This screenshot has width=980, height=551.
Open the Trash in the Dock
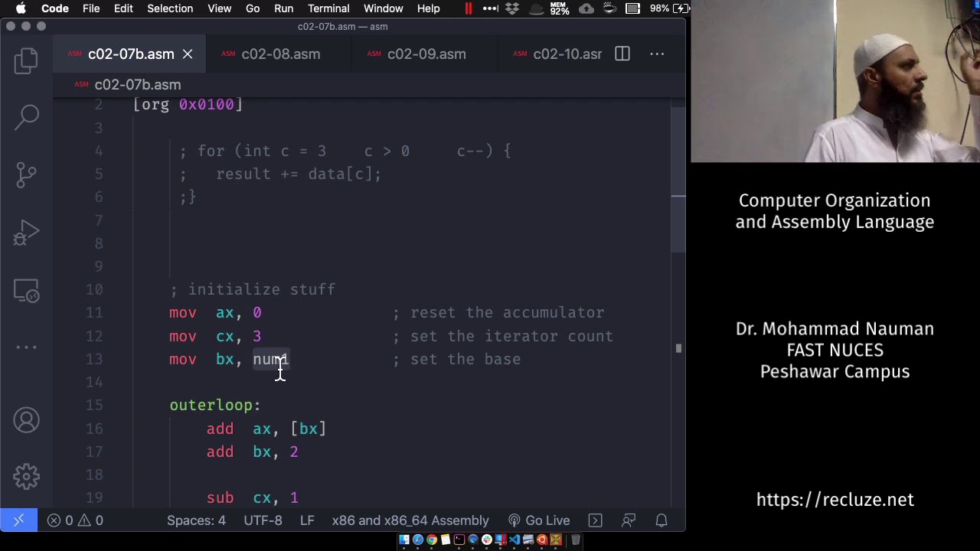(576, 540)
